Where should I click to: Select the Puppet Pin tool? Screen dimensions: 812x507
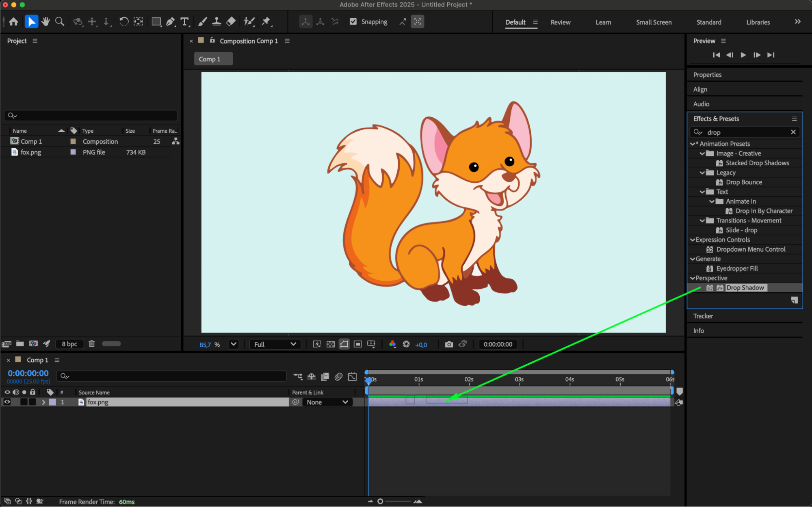266,22
